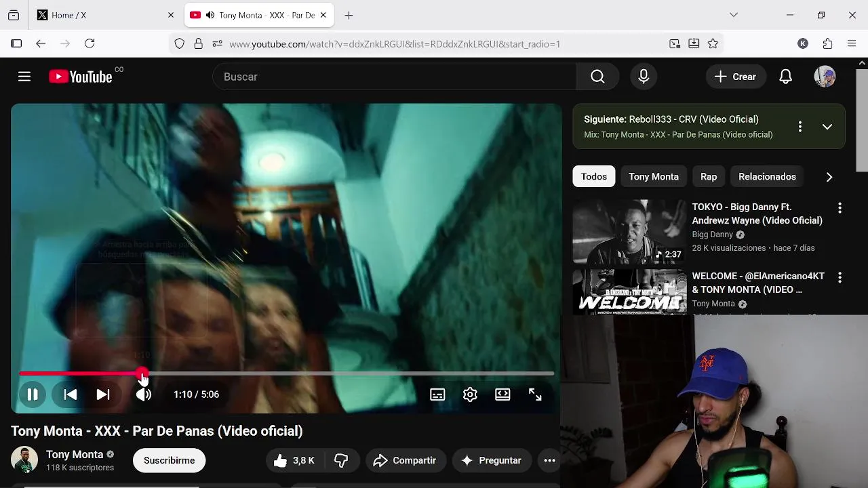This screenshot has height=488, width=868.
Task: Share the video with Compartir
Action: point(406,460)
